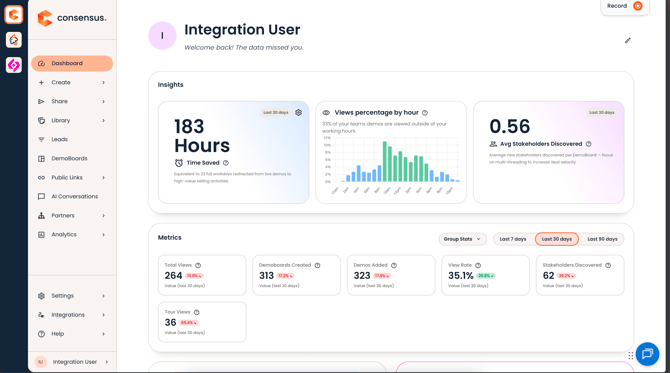This screenshot has width=670, height=373.
Task: Expand the Create menu chevron
Action: (103, 82)
